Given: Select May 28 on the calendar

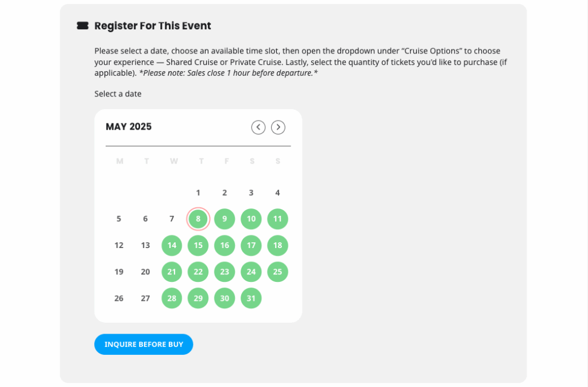Looking at the screenshot, I should point(172,298).
